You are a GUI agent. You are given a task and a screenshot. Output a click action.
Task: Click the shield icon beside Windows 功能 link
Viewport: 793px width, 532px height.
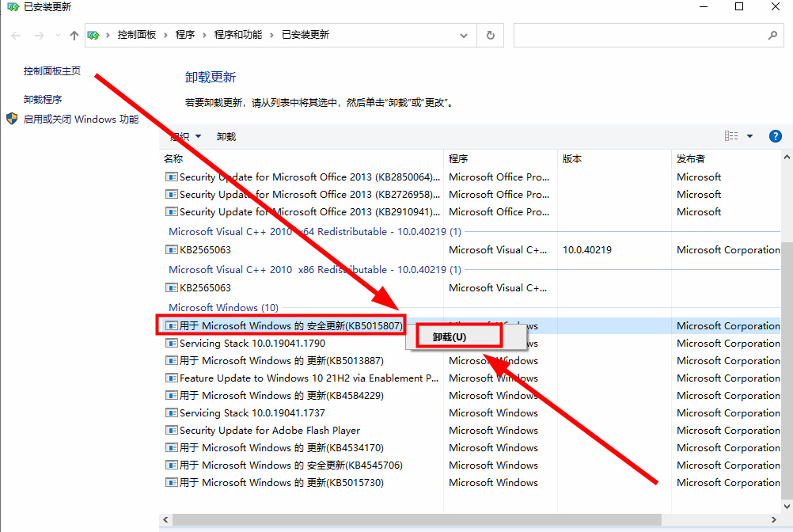click(x=11, y=120)
